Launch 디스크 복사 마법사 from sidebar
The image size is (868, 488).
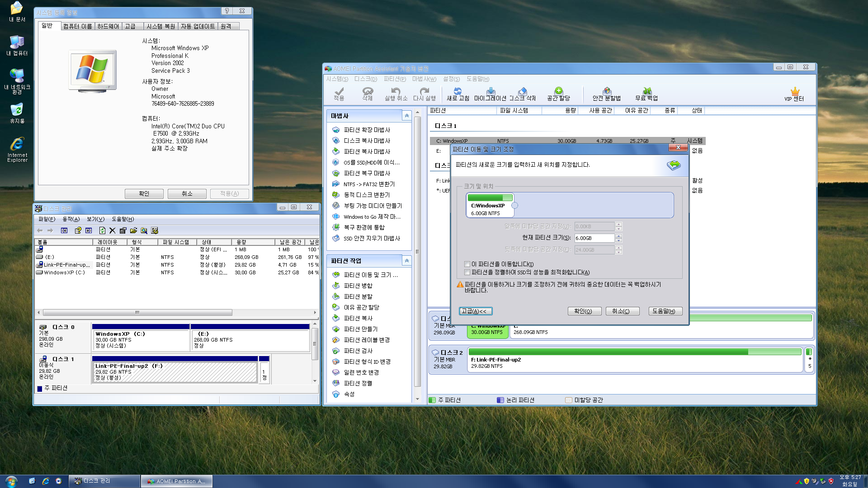367,141
